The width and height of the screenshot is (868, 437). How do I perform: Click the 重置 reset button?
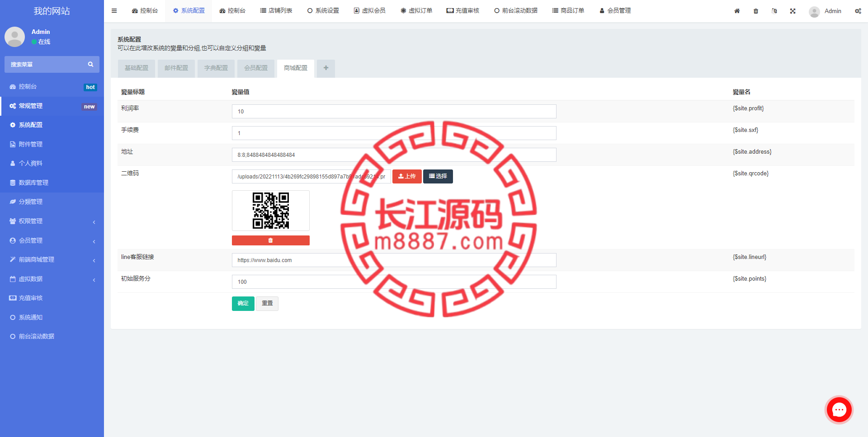[x=267, y=304]
